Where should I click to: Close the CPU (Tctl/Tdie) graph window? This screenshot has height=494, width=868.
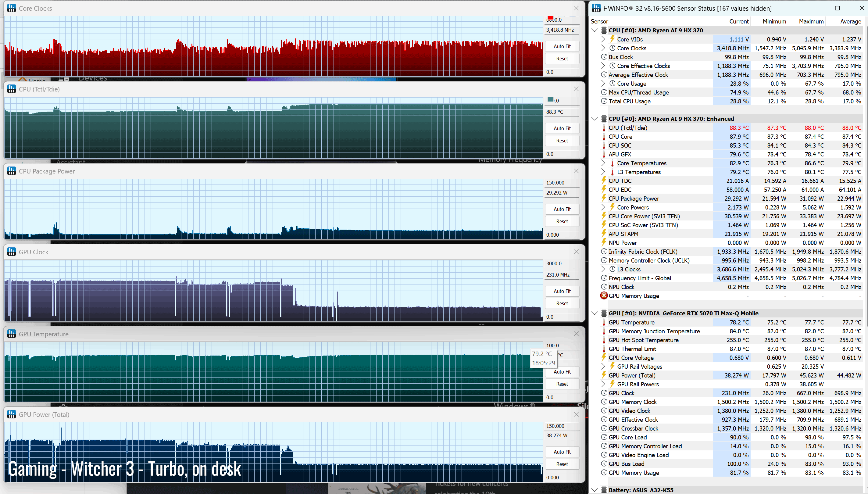click(x=576, y=89)
